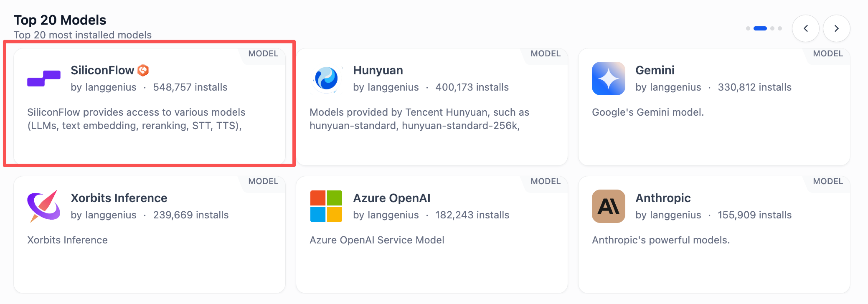Click "by langgenius" on the Gemini card
Viewport: 868px width, 304px height.
(x=668, y=87)
